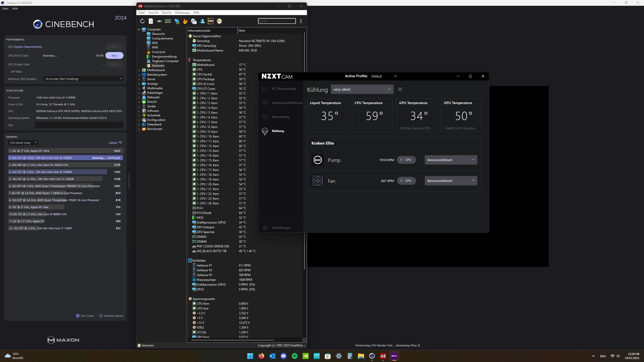
Task: Open the Hilfe menu in Cinebench
Action: [x=15, y=9]
